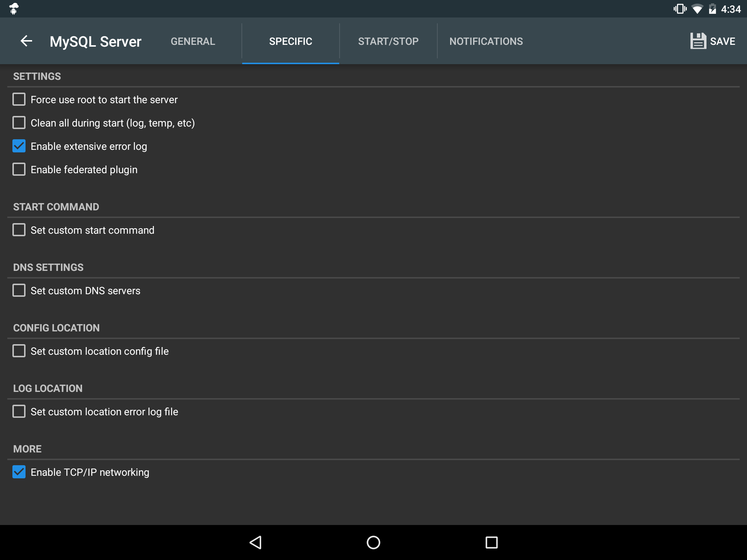Switch to the General tab
Image resolution: width=747 pixels, height=560 pixels.
point(193,41)
